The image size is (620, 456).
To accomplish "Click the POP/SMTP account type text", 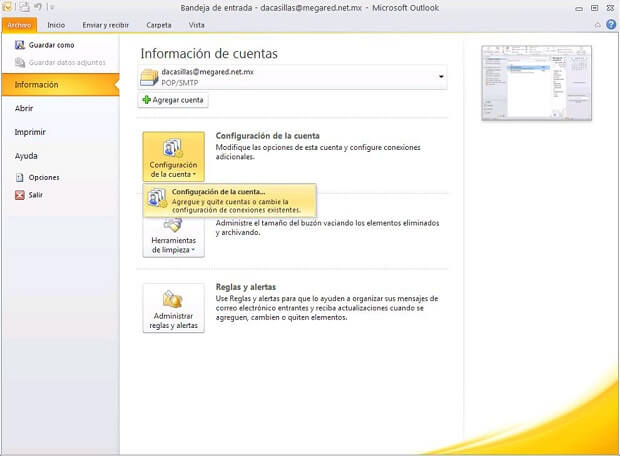I will click(x=180, y=83).
